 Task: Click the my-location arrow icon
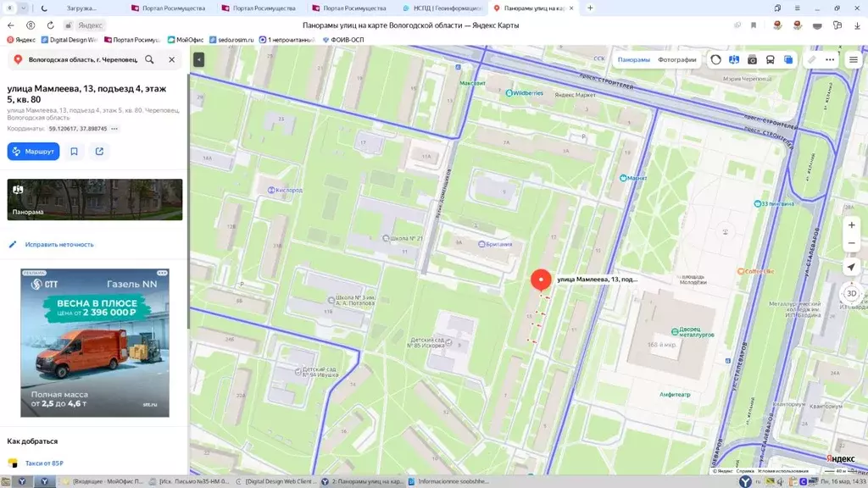click(852, 267)
